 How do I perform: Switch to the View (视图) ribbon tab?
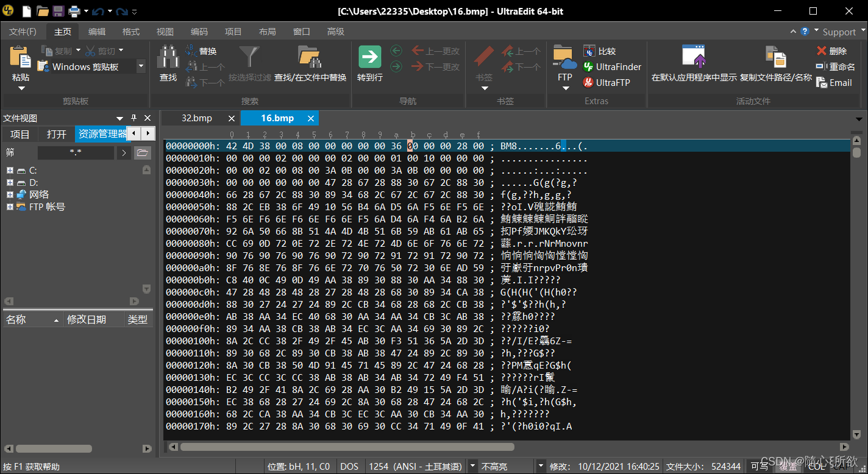coord(165,32)
